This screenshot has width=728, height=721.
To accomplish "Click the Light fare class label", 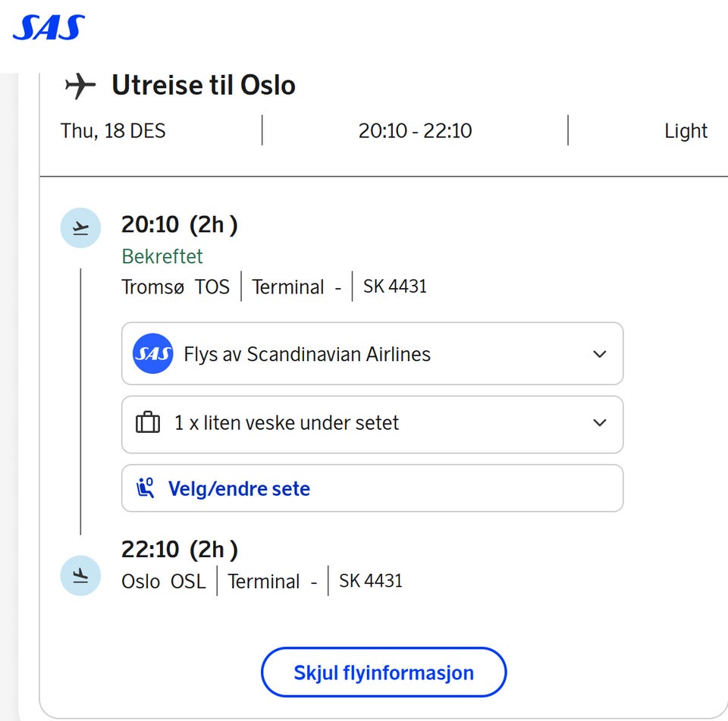I will tap(686, 131).
